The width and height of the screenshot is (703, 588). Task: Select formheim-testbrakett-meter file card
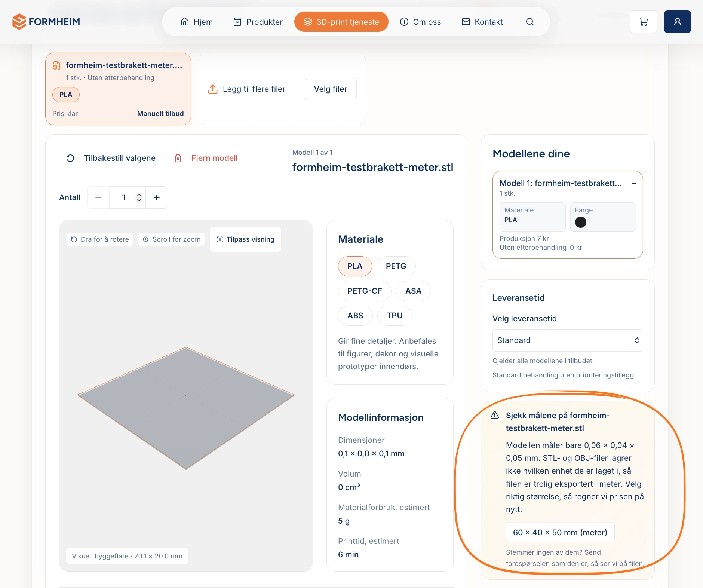[118, 89]
